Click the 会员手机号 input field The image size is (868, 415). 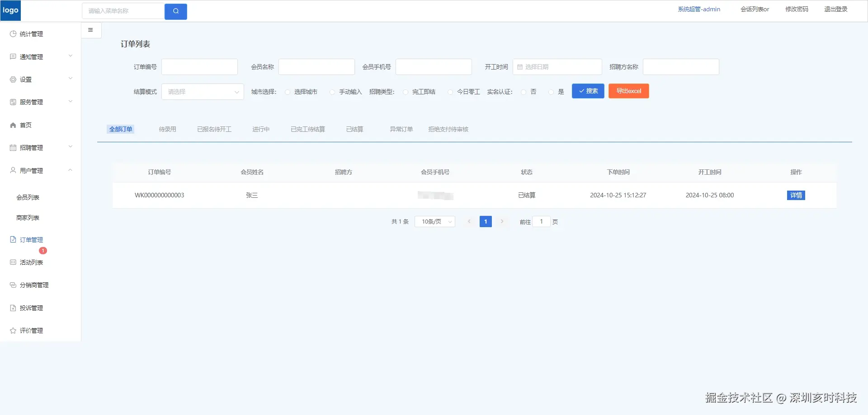pos(434,67)
